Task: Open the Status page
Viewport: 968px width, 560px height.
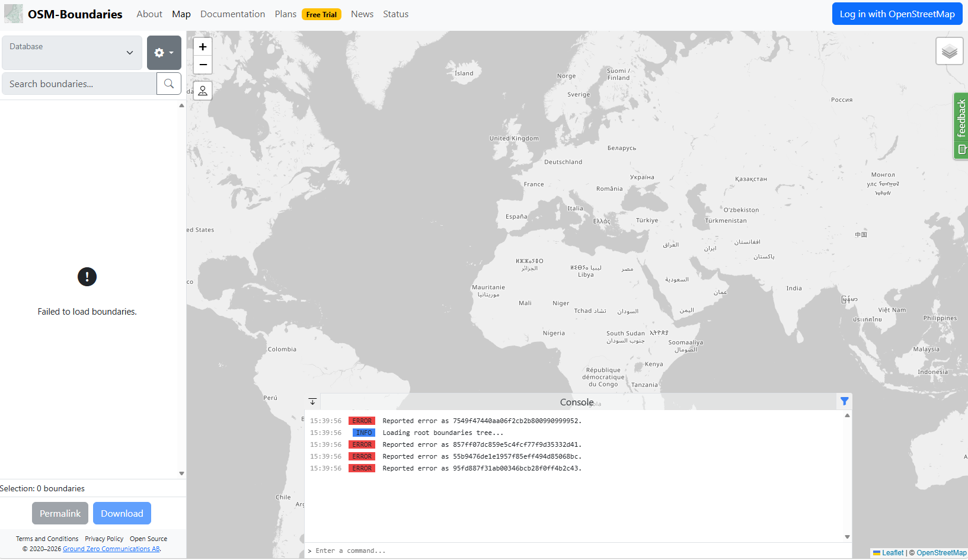Action: pyautogui.click(x=395, y=14)
